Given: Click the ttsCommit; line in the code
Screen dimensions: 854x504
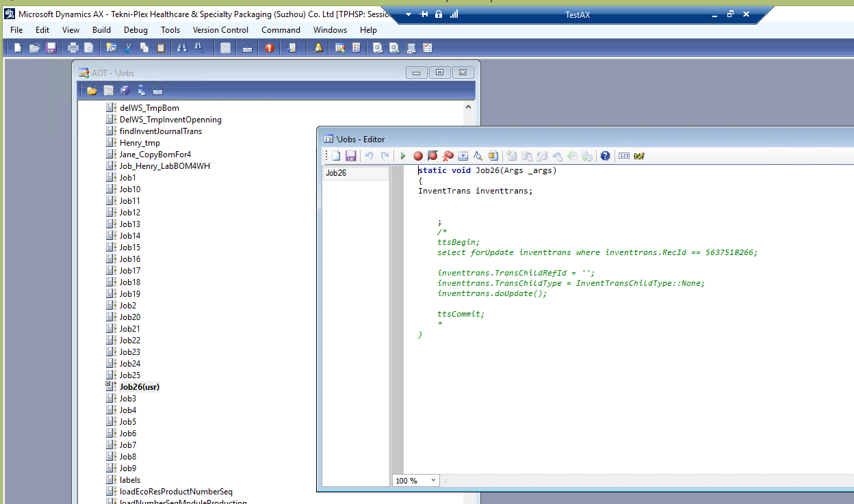Looking at the screenshot, I should click(461, 314).
